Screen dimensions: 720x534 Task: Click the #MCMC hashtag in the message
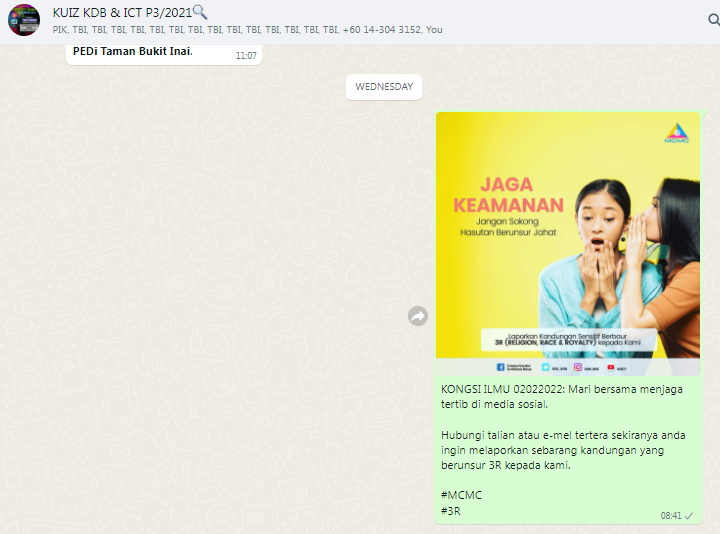click(x=461, y=494)
